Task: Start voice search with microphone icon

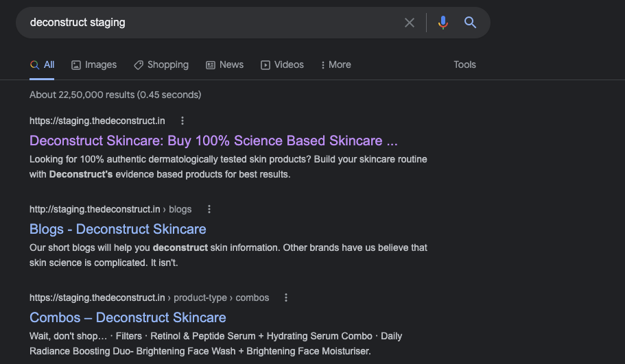Action: pos(443,23)
